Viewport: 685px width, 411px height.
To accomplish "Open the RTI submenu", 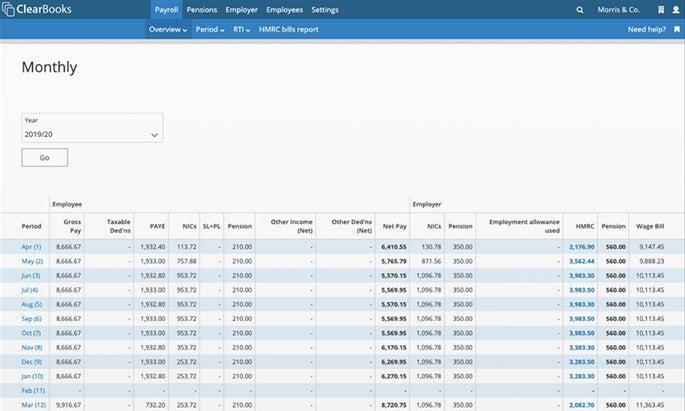I will pos(242,30).
